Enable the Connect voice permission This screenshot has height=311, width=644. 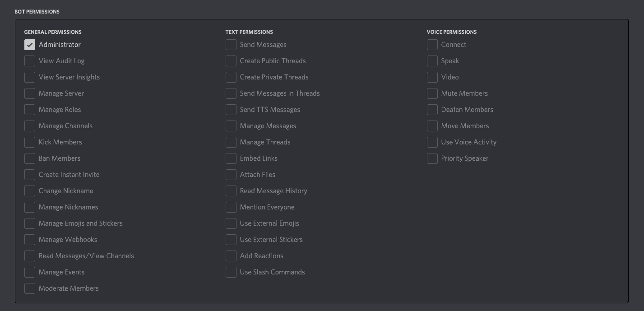(432, 44)
